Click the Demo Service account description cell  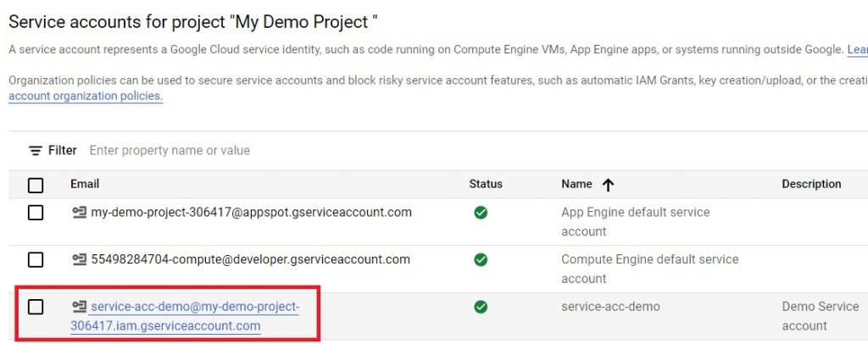click(x=821, y=316)
